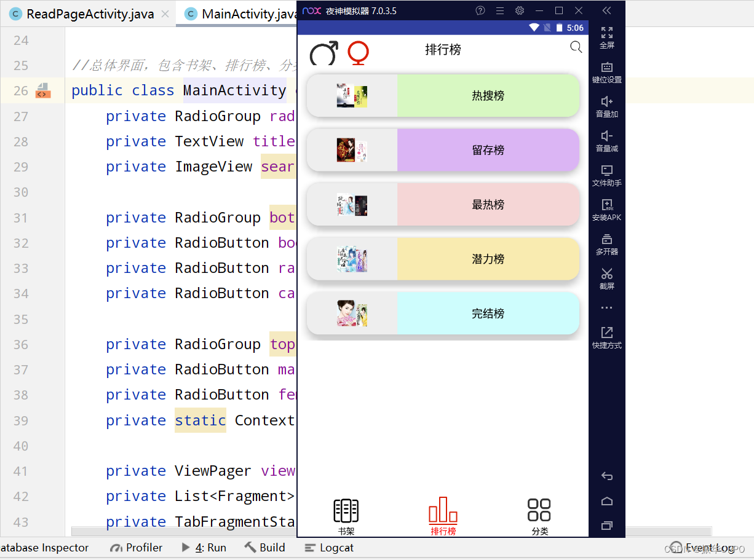Open the Run tool window
754x560 pixels.
[x=204, y=548]
